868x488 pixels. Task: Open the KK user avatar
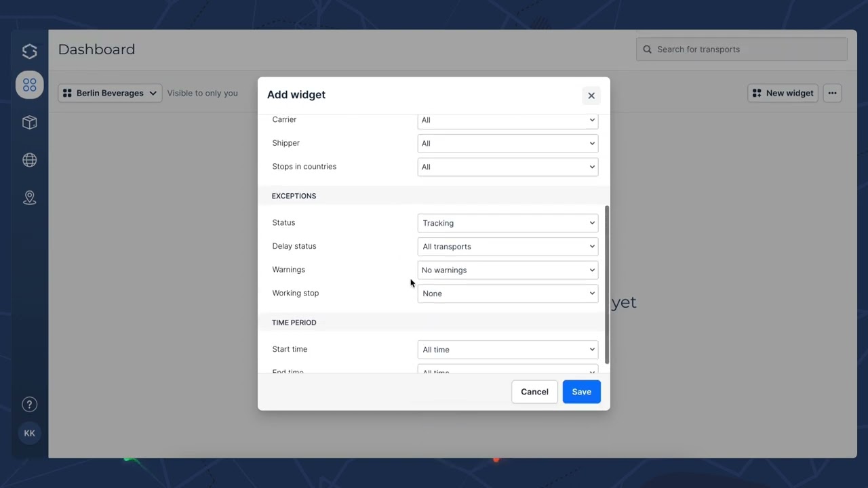[29, 433]
